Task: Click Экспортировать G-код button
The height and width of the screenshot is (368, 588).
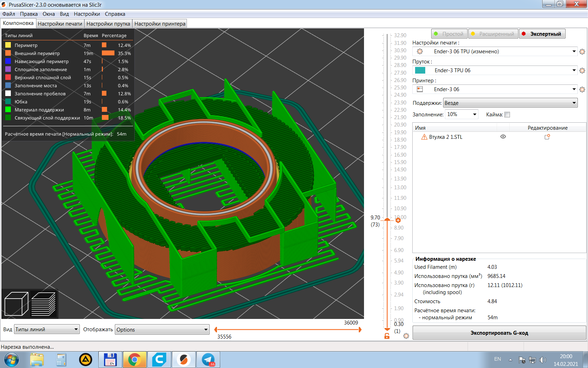Action: point(499,333)
